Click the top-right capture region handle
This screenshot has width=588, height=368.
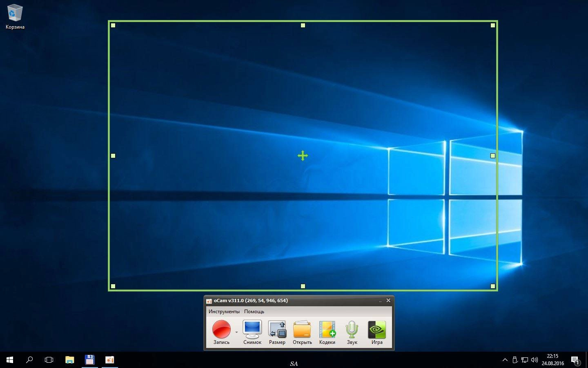(x=493, y=25)
